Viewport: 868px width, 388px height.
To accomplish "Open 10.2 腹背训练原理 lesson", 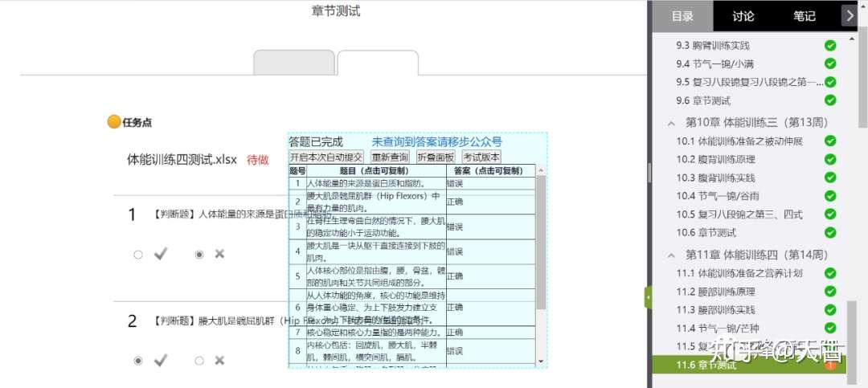I will coord(716,159).
